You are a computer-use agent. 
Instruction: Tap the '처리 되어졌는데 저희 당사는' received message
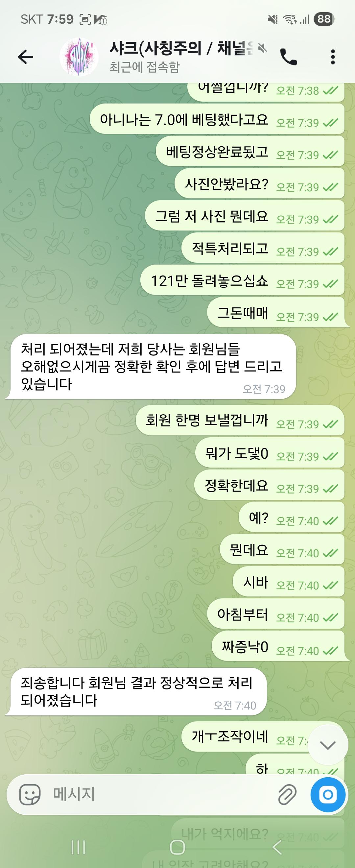click(151, 367)
